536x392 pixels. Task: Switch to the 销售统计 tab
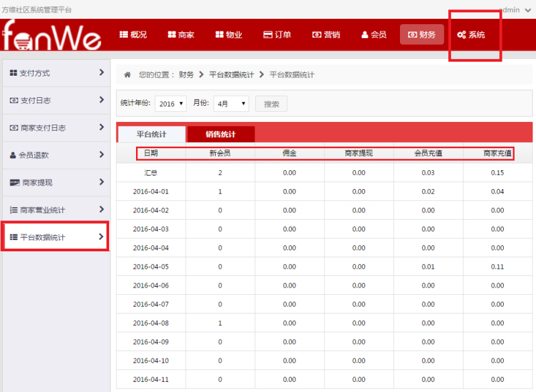click(220, 134)
